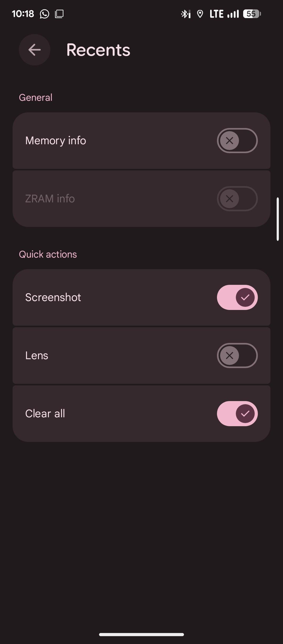Tap the home gesture navigation bar
This screenshot has height=644, width=283.
pyautogui.click(x=141, y=634)
